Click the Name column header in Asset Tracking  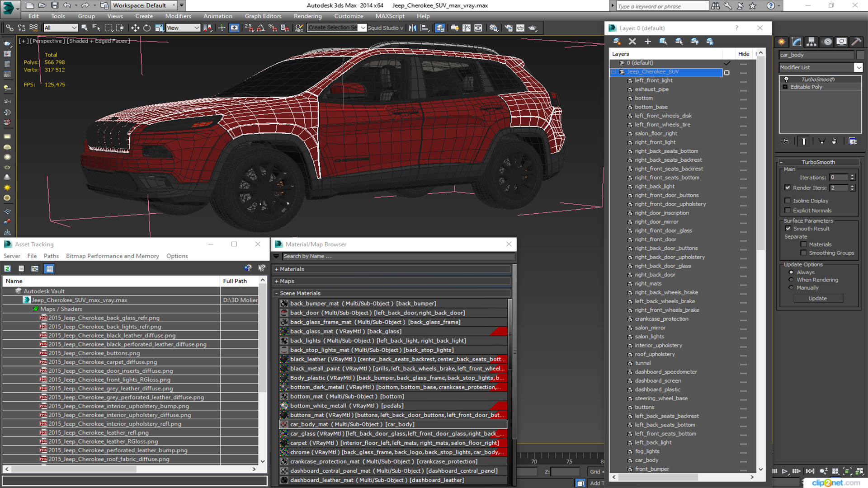click(111, 281)
